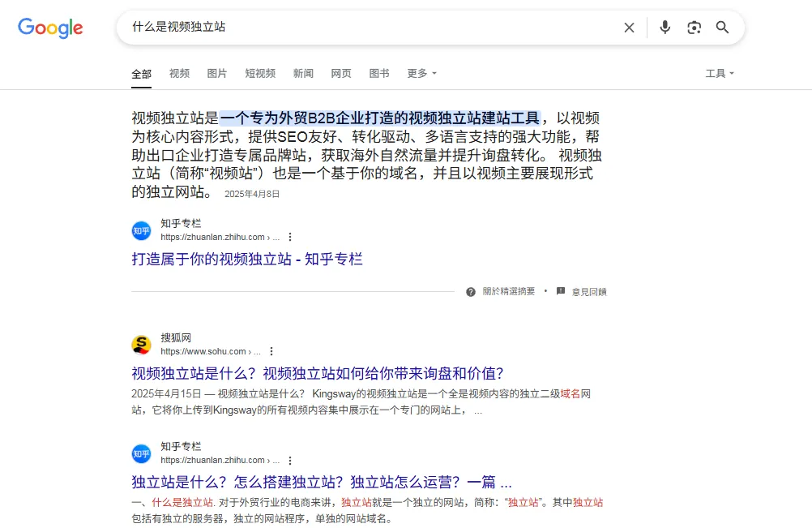Click 知乎专栏 site name in featured snippet
812x528 pixels.
coord(181,223)
